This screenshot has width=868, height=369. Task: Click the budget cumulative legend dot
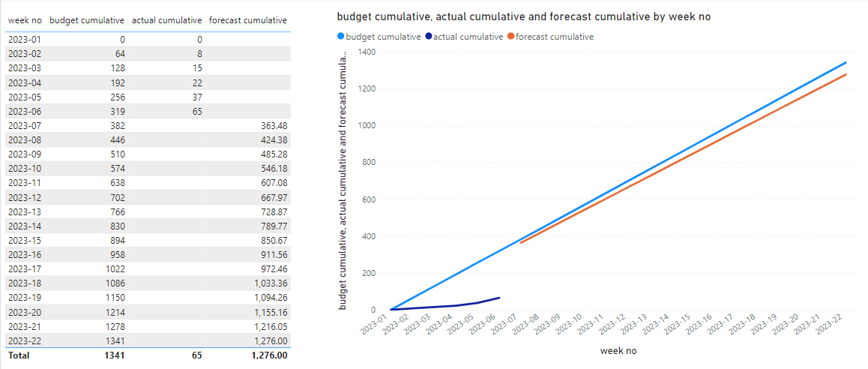(340, 37)
